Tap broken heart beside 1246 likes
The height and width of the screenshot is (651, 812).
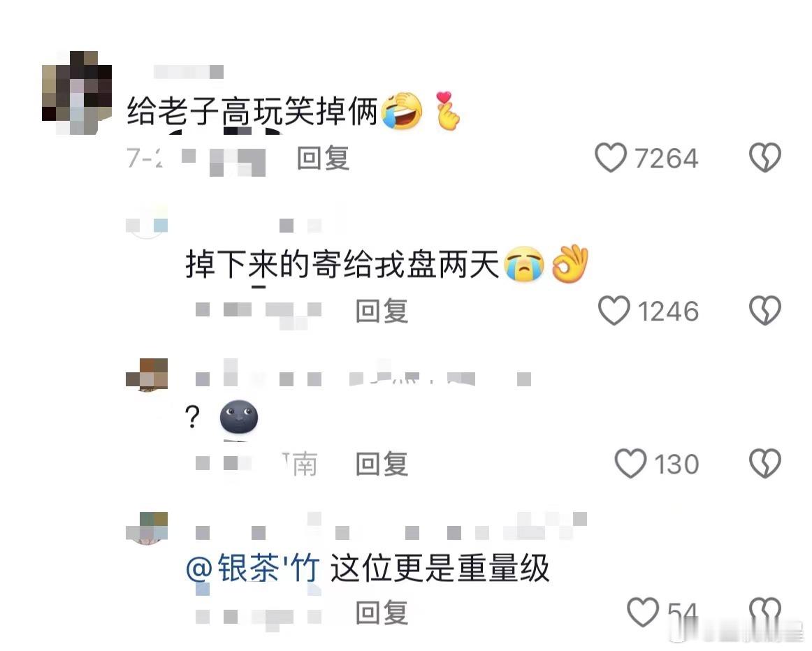tap(765, 311)
